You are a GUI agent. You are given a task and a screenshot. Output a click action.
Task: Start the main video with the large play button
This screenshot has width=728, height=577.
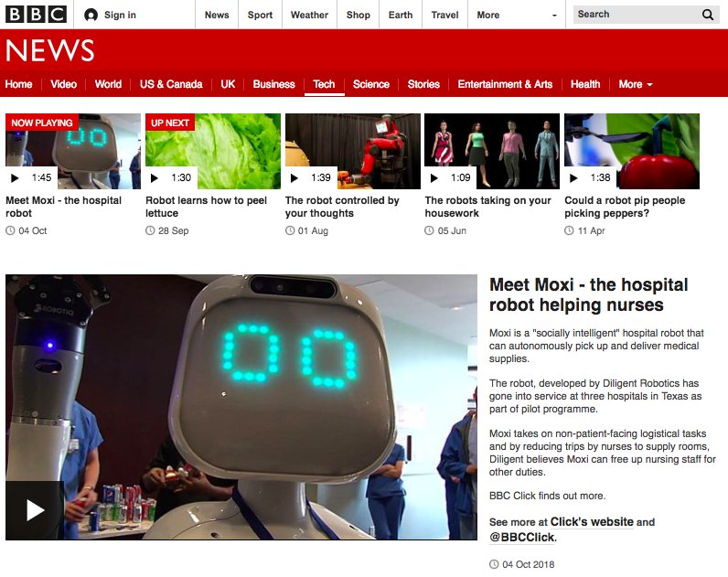click(x=35, y=510)
